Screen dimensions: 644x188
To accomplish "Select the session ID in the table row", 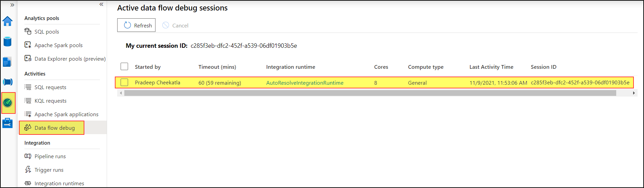I will 580,82.
